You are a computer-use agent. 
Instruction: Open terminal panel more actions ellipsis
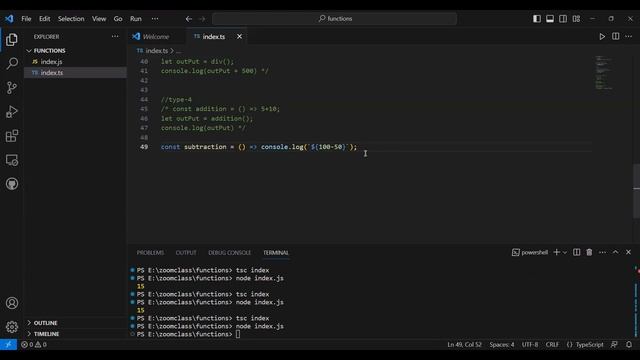602,252
